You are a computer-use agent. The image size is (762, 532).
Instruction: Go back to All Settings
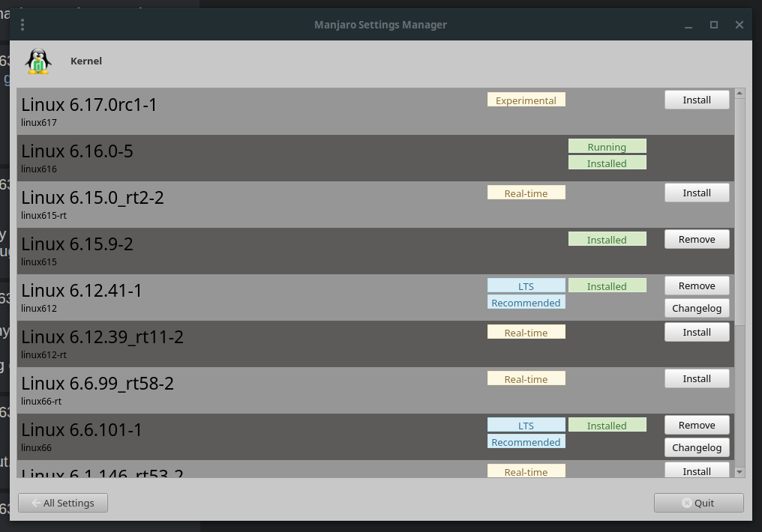pyautogui.click(x=63, y=503)
